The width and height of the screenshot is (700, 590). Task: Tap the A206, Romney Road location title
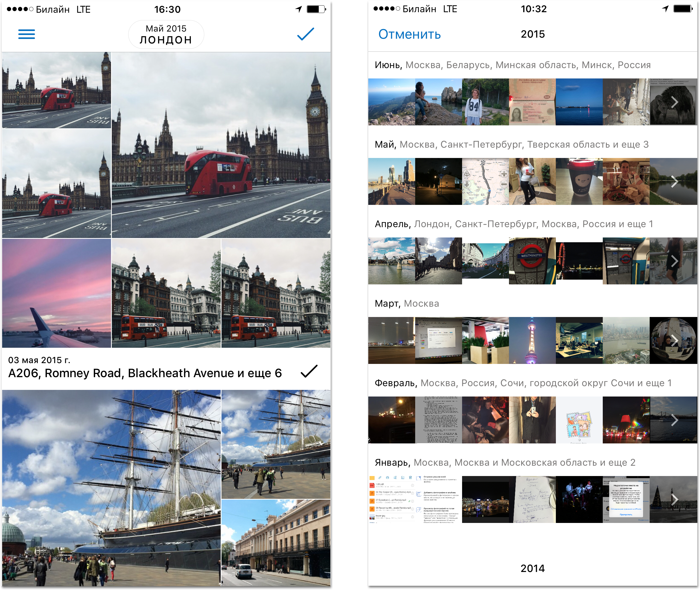click(145, 373)
